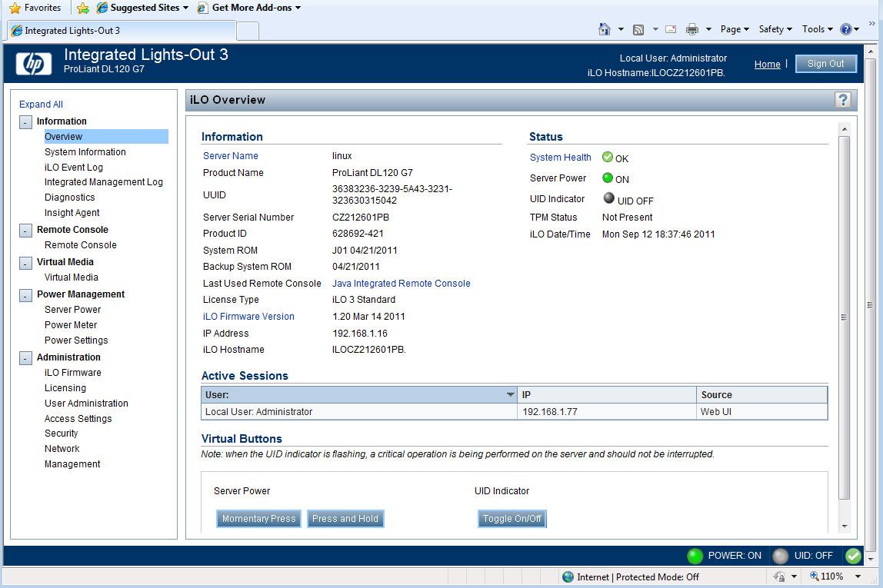Click the Source column header
The height and width of the screenshot is (588, 883).
[x=762, y=394]
